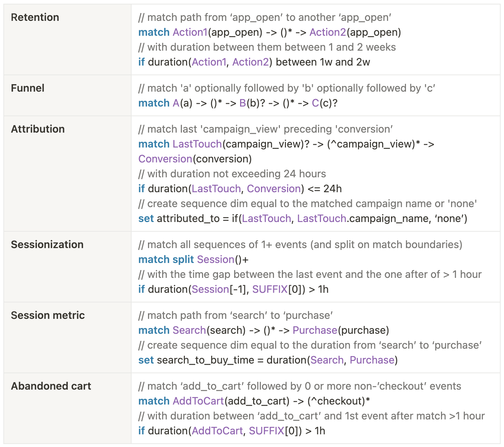
Task: Click the 'between 1w and 2w' condition
Action: point(323,62)
